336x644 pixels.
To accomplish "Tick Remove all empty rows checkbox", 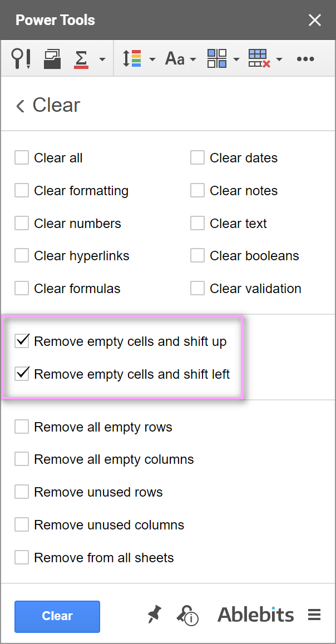I will pyautogui.click(x=22, y=427).
